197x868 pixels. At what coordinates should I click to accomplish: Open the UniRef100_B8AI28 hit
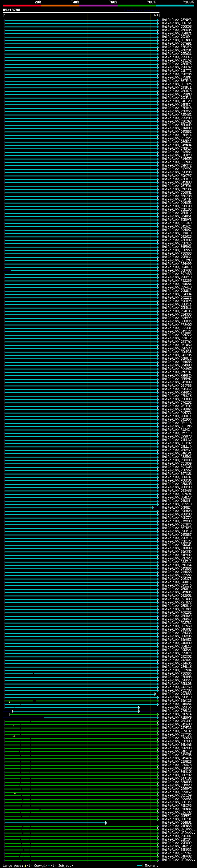click(177, 700)
